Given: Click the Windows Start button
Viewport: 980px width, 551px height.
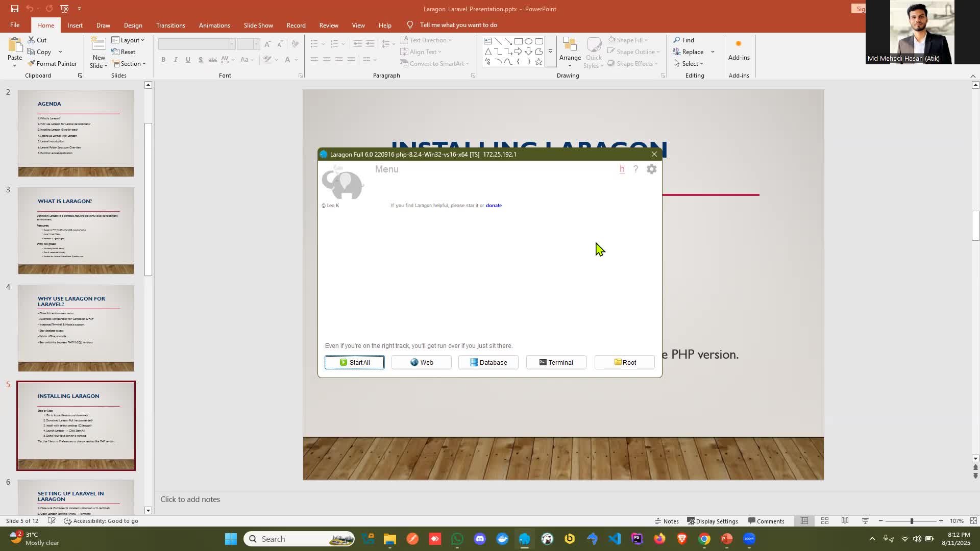Looking at the screenshot, I should pyautogui.click(x=231, y=539).
